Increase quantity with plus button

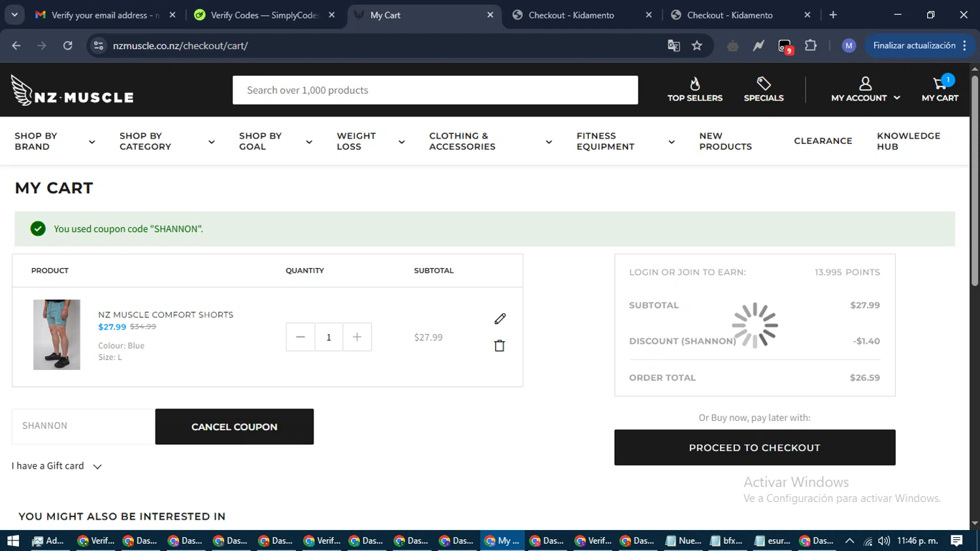click(x=357, y=337)
